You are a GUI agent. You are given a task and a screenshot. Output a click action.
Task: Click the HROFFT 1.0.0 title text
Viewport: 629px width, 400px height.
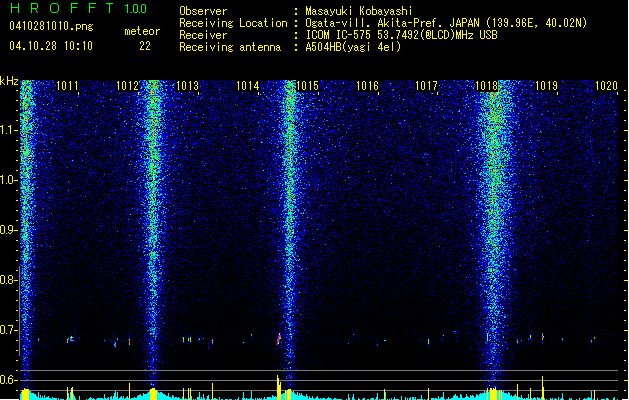79,8
